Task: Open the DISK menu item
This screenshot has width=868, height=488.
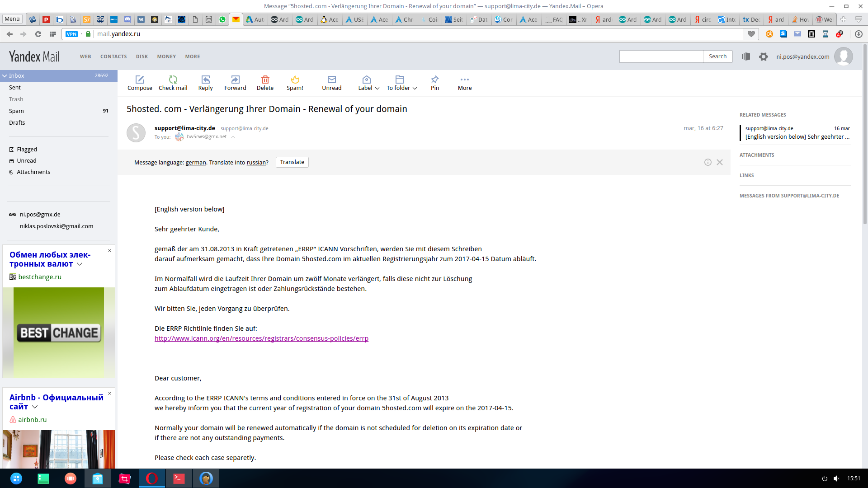Action: pos(142,56)
